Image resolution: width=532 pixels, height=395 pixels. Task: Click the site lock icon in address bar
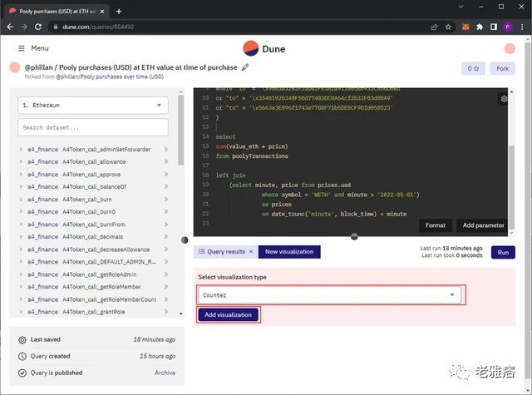click(56, 27)
